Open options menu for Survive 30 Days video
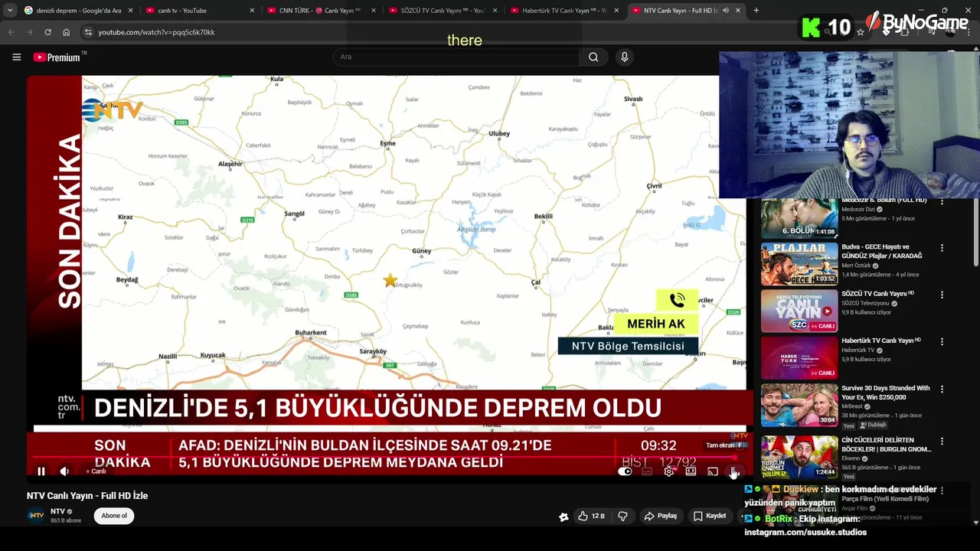This screenshot has width=980, height=551. 942,390
